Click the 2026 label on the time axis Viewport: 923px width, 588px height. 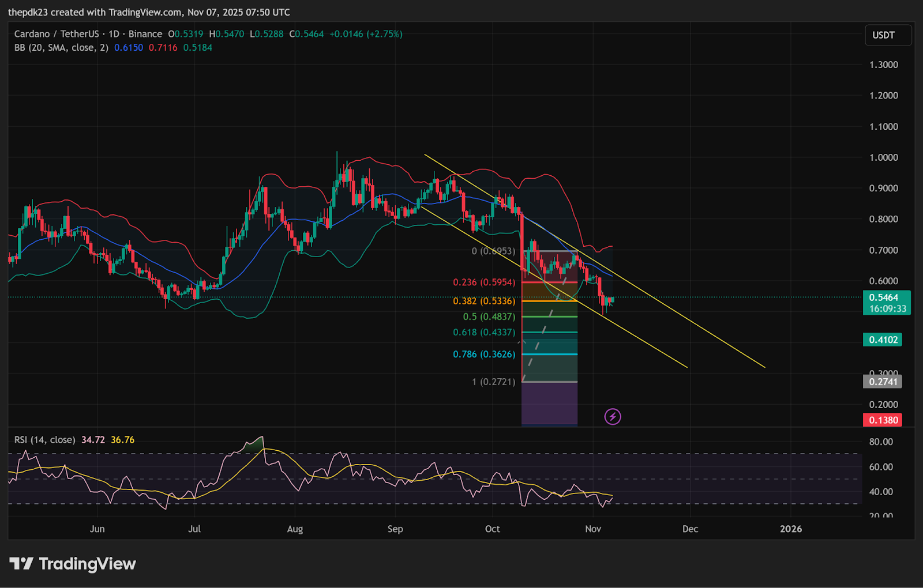click(x=790, y=529)
